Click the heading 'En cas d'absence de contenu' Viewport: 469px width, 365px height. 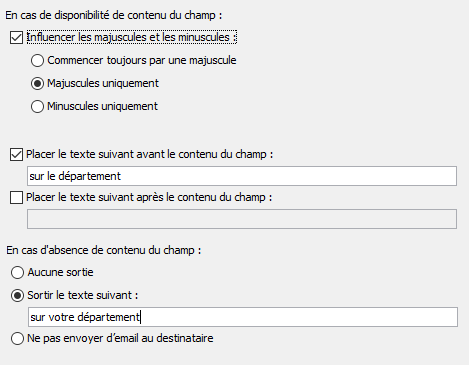click(104, 250)
